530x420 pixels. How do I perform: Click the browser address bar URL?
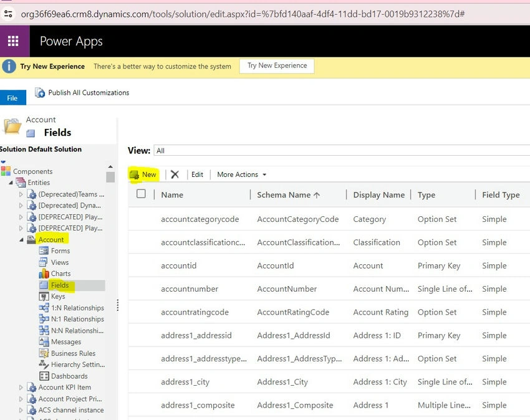coord(243,14)
